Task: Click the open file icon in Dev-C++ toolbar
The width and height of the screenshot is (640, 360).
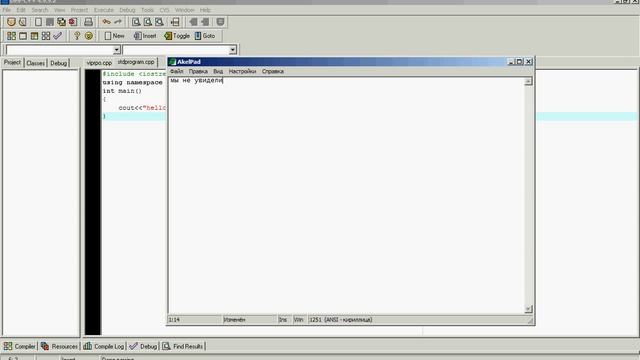Action: pos(23,22)
